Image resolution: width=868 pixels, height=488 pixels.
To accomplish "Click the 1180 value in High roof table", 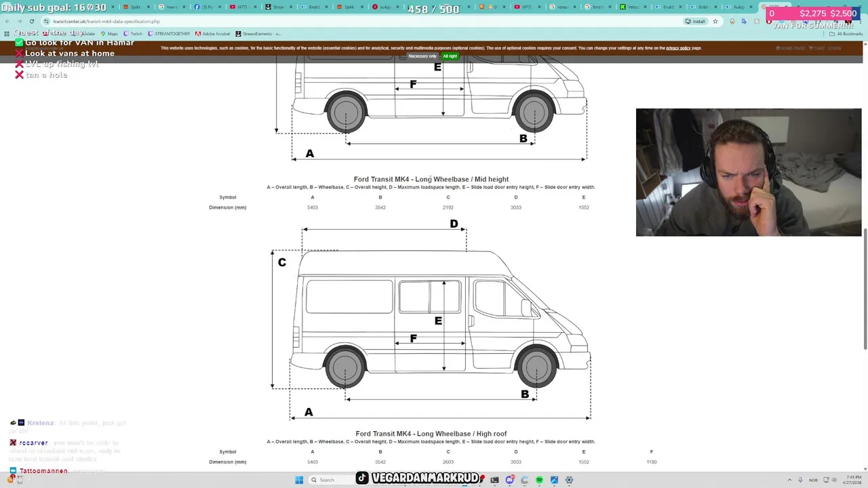I will [652, 462].
